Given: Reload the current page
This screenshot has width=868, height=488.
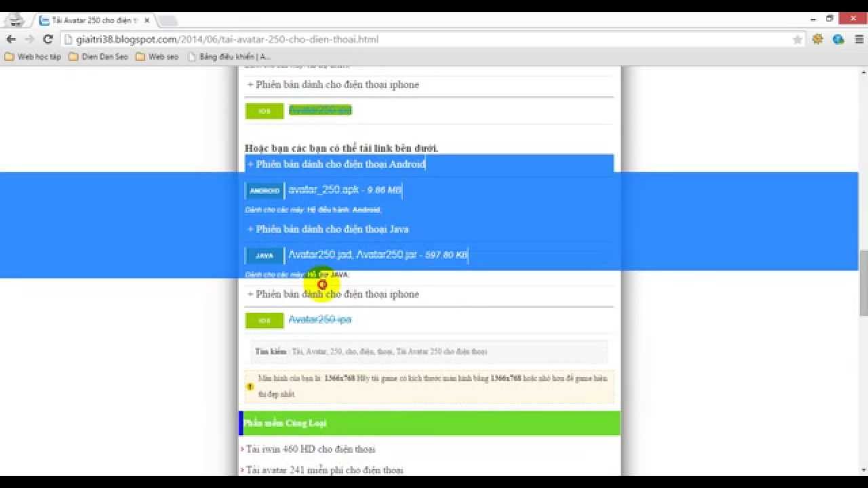Looking at the screenshot, I should [48, 39].
